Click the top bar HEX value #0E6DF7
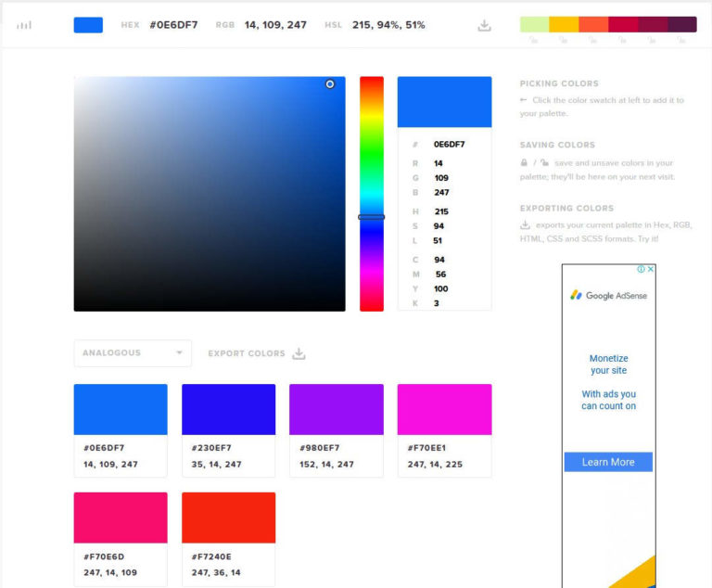This screenshot has height=588, width=712. coord(174,25)
